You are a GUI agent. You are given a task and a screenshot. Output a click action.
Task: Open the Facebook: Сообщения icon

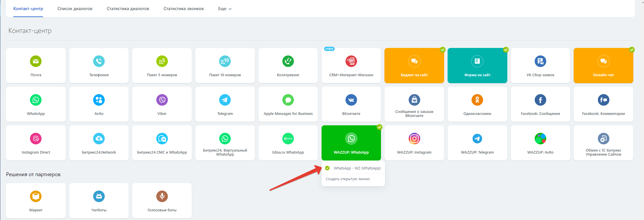point(540,100)
